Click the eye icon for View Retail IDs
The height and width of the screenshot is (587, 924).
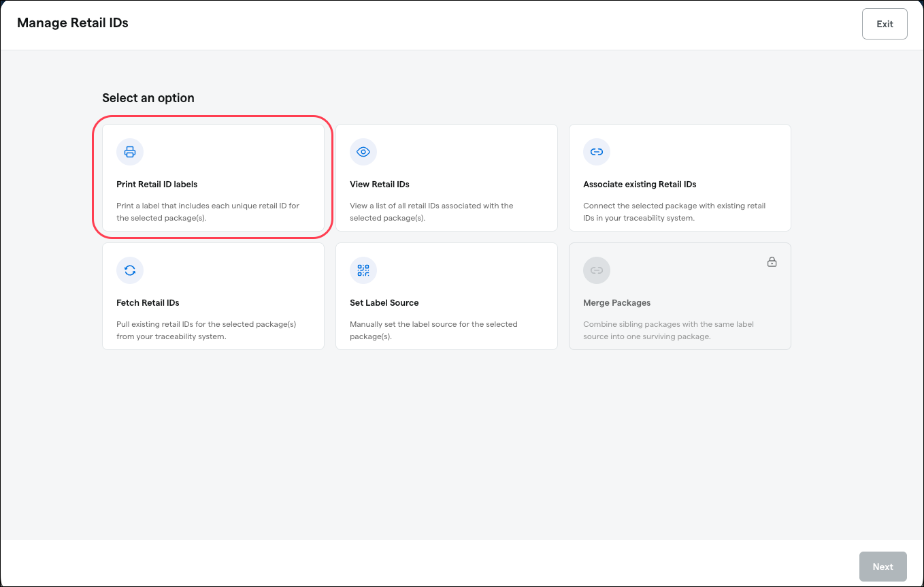click(x=363, y=152)
